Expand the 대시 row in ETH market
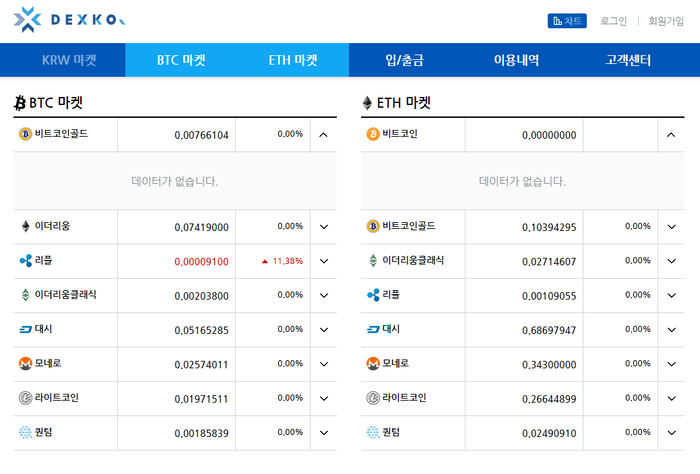The height and width of the screenshot is (474, 700). [x=671, y=330]
